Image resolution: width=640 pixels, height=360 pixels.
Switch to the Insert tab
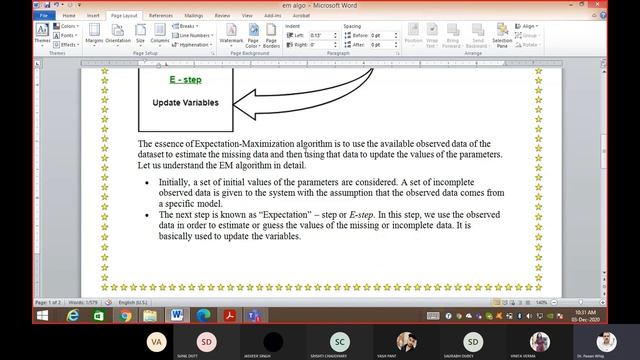(x=93, y=16)
